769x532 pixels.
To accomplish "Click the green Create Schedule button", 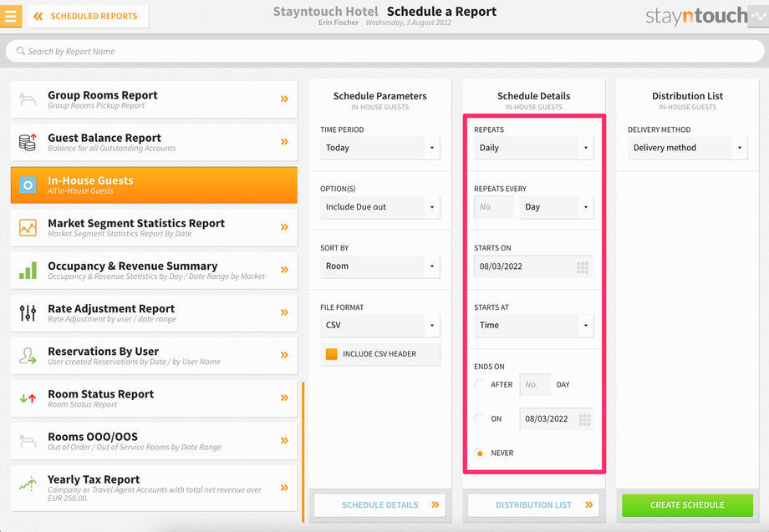I will tap(688, 505).
